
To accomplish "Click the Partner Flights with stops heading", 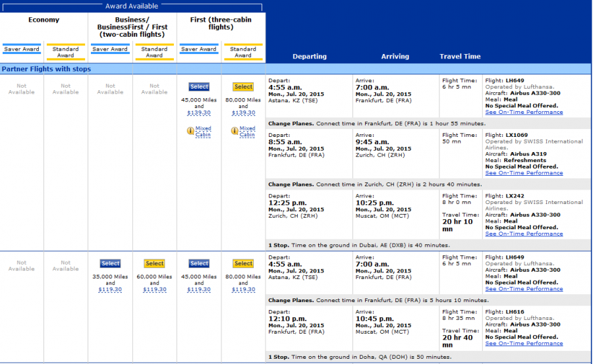I will 46,69.
